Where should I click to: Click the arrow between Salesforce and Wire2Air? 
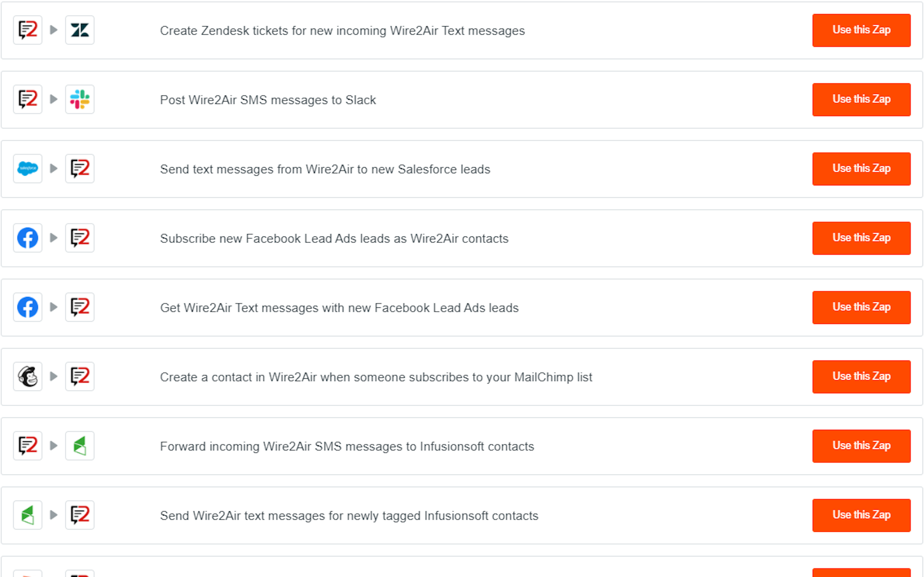point(54,169)
